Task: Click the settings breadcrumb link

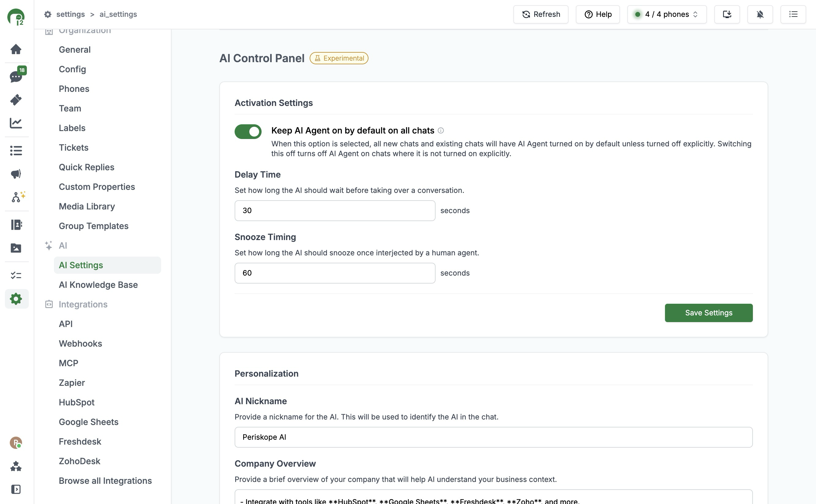Action: tap(71, 14)
